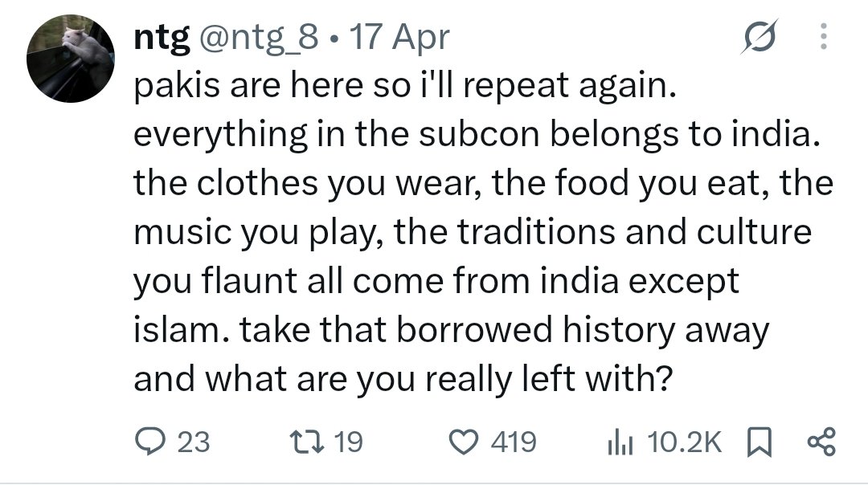Visit the profile via display name ntg
The image size is (868, 485).
pos(162,38)
